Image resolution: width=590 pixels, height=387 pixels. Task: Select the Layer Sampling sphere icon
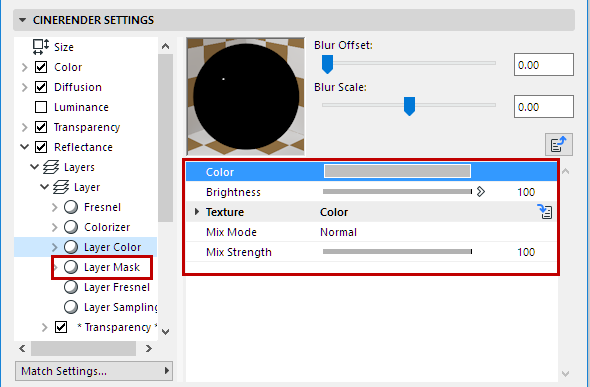(71, 307)
